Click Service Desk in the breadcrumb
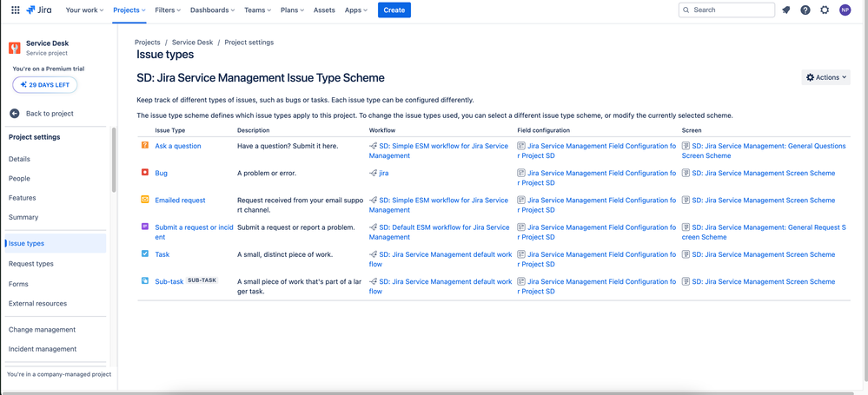Viewport: 868px width, 395px height. 192,42
